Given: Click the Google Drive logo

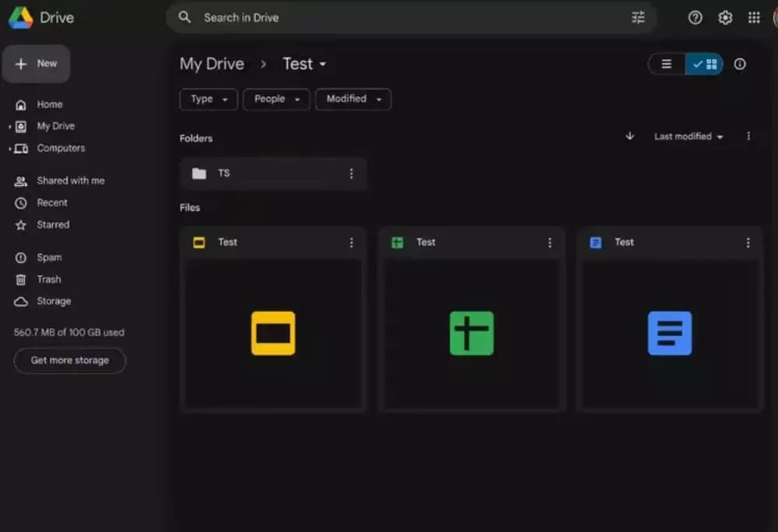Looking at the screenshot, I should click(21, 18).
